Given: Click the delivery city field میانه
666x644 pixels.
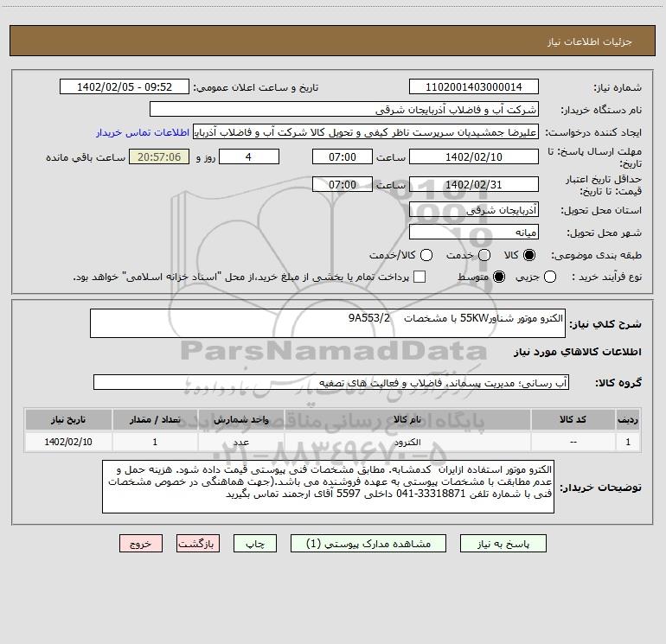Looking at the screenshot, I should pos(474,232).
